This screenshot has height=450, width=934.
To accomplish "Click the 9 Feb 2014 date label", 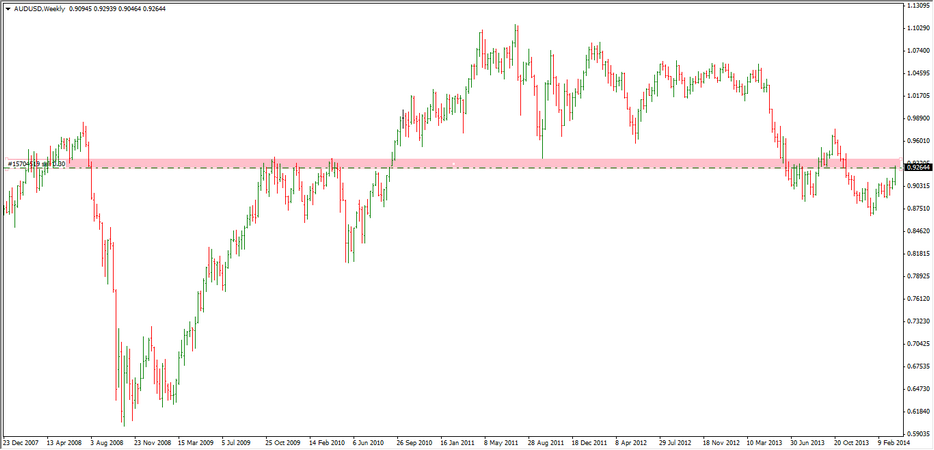I will tap(894, 441).
